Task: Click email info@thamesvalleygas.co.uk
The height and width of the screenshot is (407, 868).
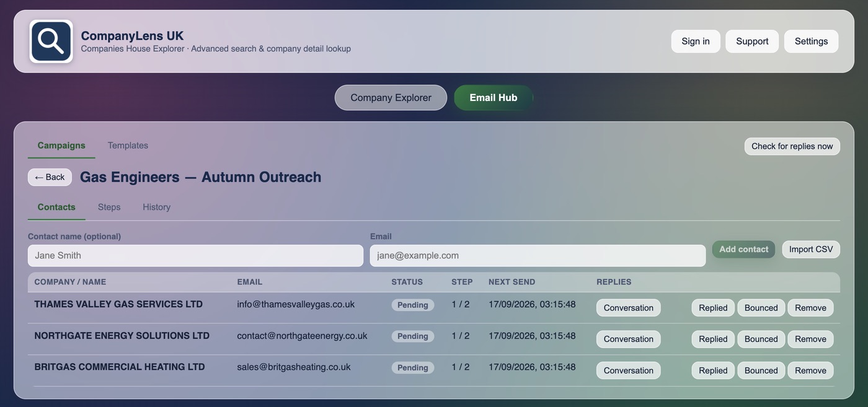Action: pyautogui.click(x=296, y=304)
